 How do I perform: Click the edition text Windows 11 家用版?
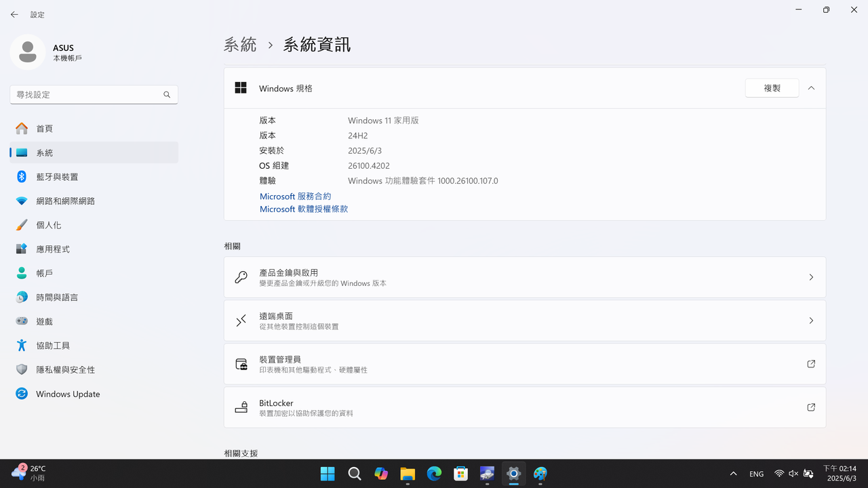point(383,121)
